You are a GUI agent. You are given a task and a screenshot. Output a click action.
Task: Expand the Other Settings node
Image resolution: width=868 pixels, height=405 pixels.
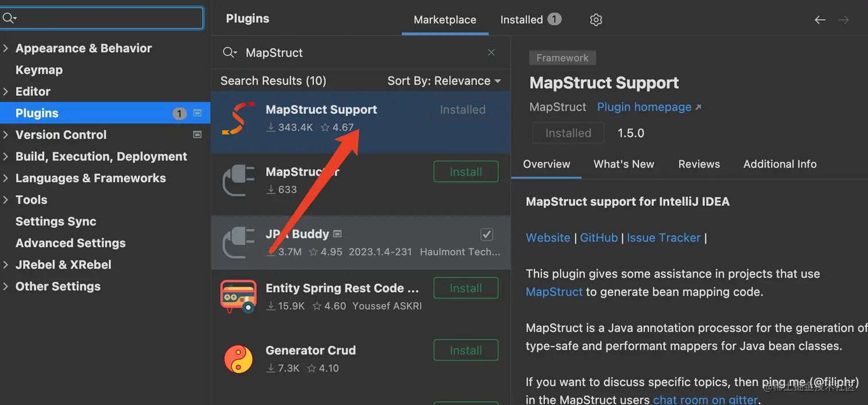tap(6, 286)
